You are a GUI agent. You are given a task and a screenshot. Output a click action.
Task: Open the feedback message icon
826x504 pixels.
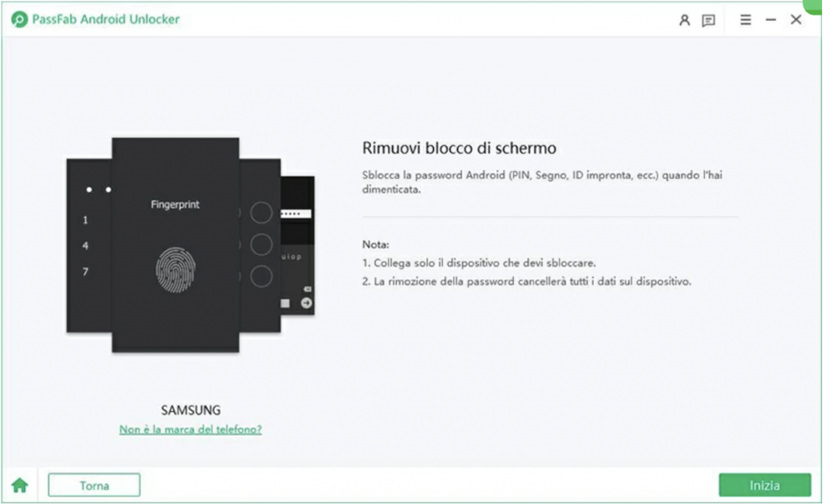point(708,20)
